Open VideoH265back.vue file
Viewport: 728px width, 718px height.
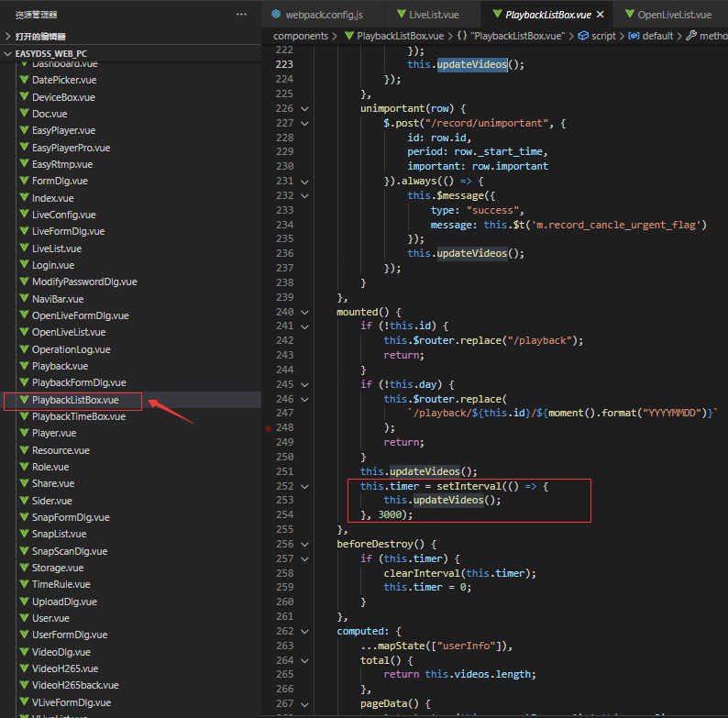point(75,686)
